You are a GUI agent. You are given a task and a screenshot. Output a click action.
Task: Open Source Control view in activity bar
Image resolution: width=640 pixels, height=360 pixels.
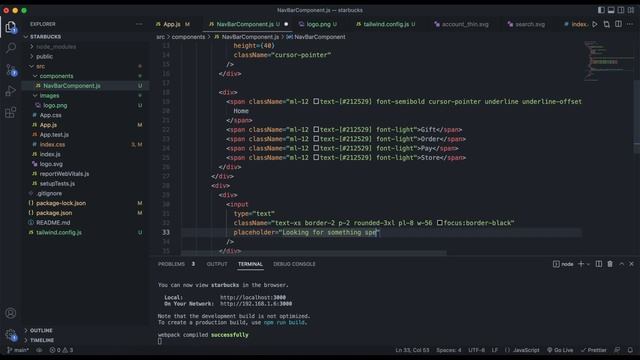coord(11,70)
